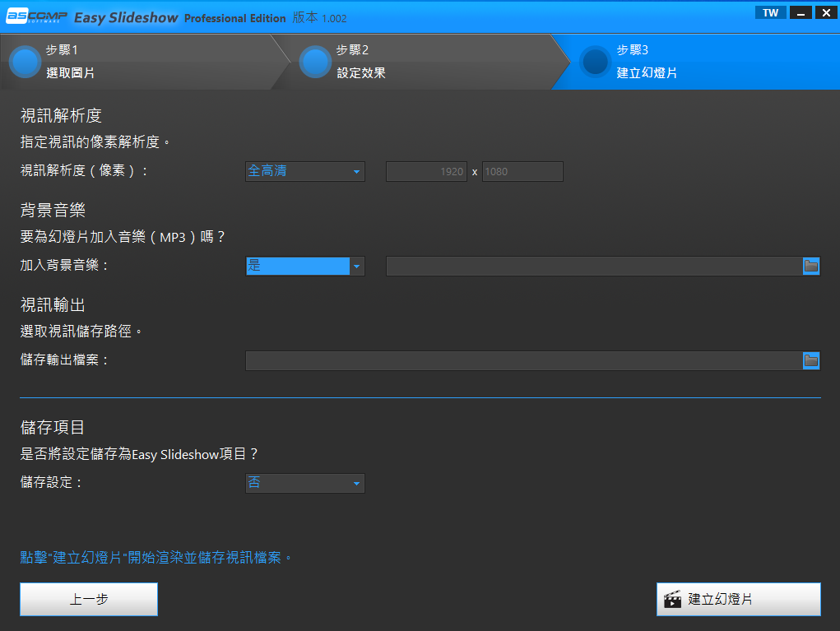The image size is (840, 631).
Task: Click the 建立幻燈片 button to render video
Action: pyautogui.click(x=739, y=600)
